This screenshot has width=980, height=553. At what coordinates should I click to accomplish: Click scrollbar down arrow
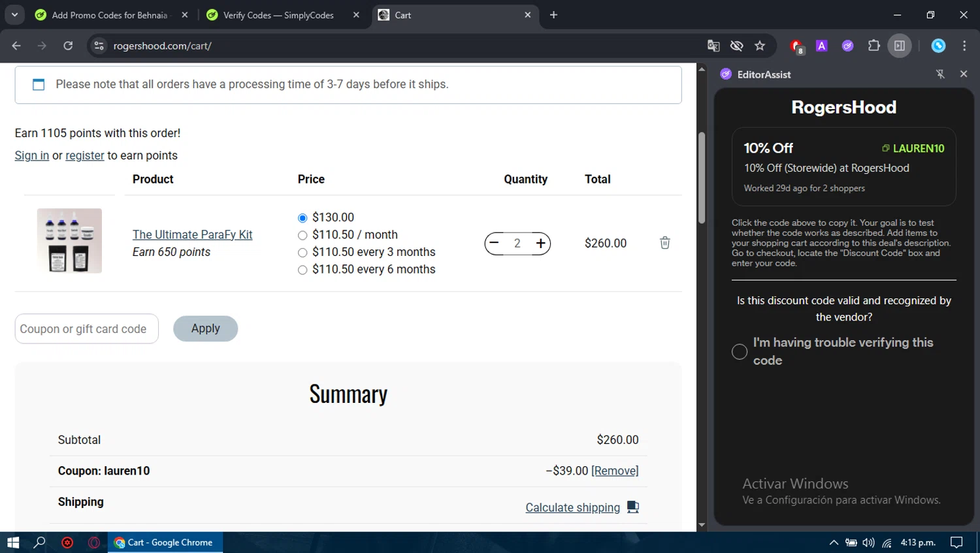[x=702, y=525]
